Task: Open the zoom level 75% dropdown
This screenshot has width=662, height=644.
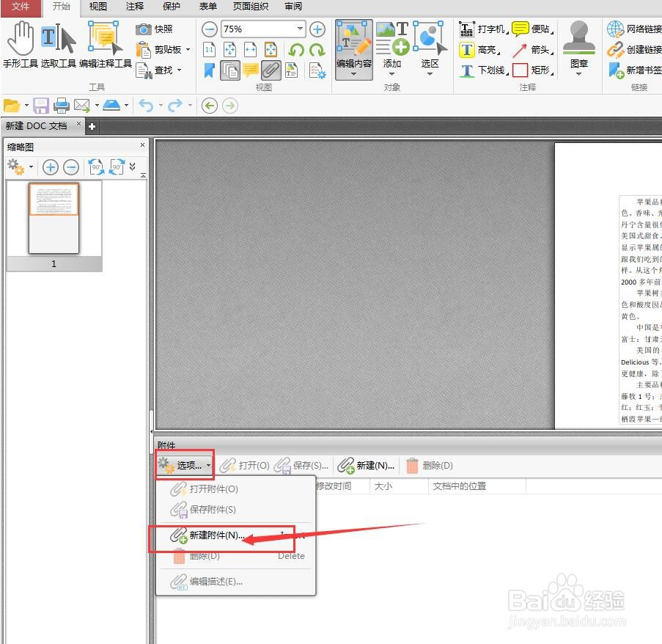Action: click(300, 29)
